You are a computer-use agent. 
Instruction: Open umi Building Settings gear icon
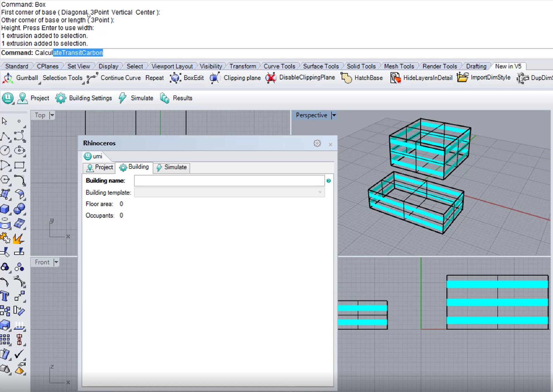61,98
